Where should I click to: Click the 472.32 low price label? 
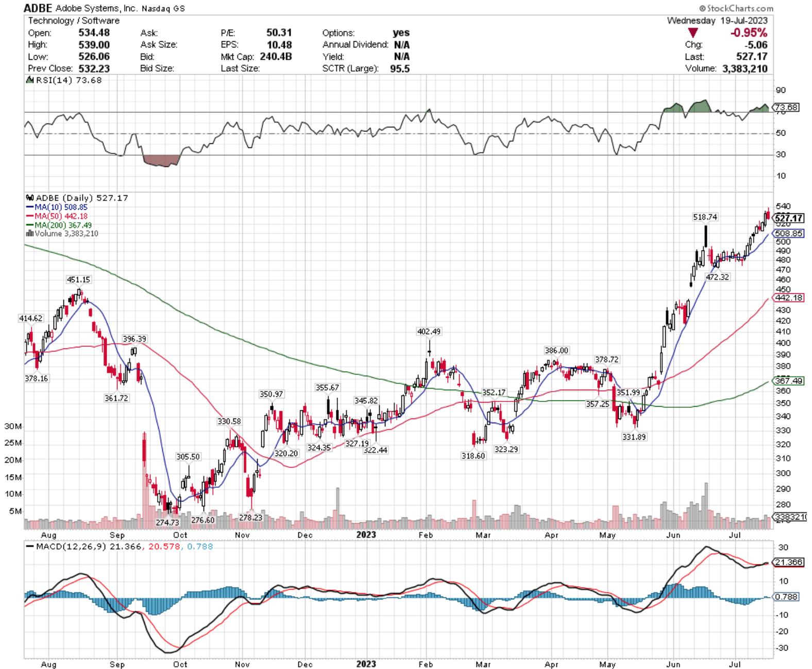point(718,277)
